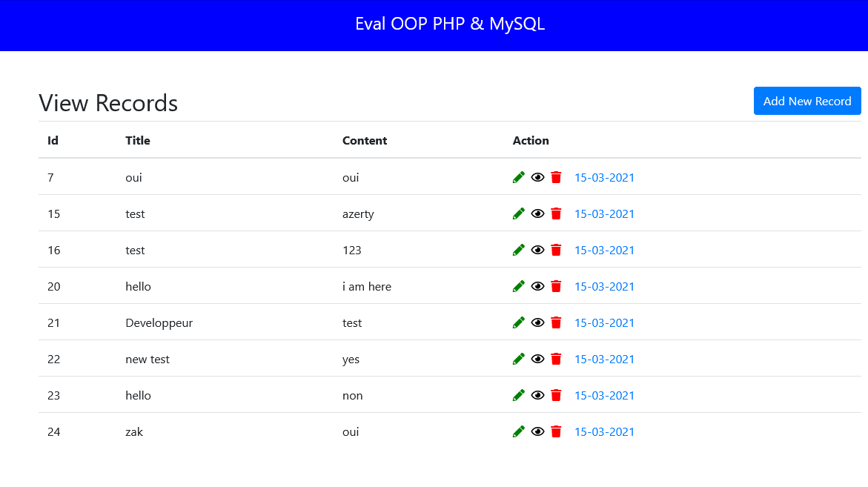This screenshot has width=868, height=487.
Task: Click the Title column header
Action: [x=138, y=141]
